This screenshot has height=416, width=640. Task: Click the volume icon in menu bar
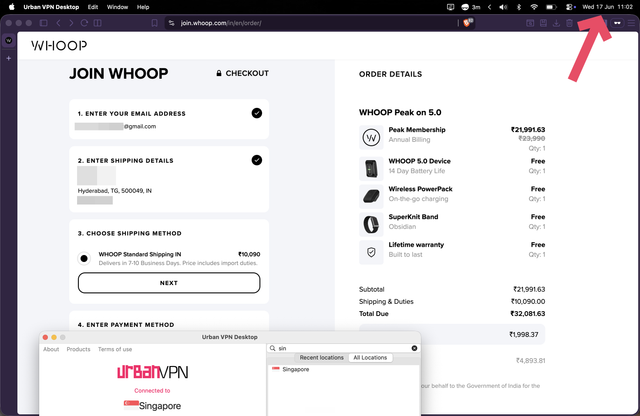(x=503, y=7)
